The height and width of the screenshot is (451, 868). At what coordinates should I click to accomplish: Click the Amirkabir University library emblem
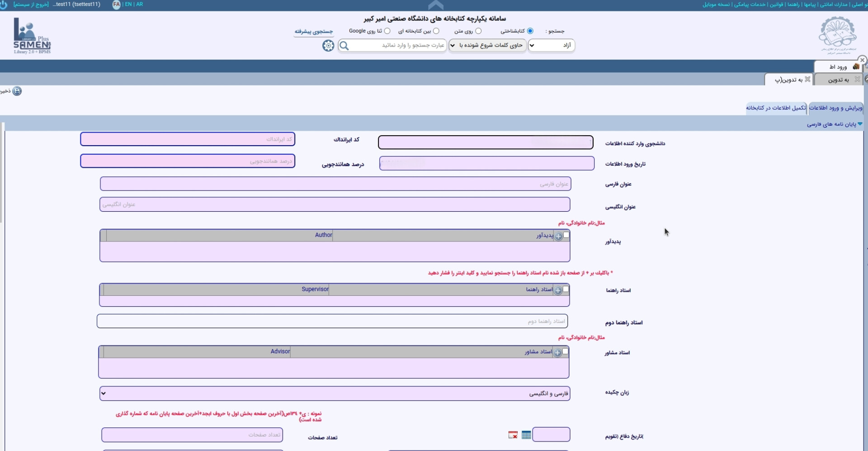(838, 35)
